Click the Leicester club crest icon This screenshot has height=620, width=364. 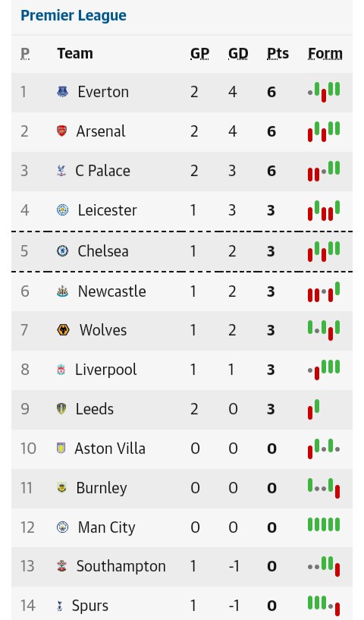(x=62, y=210)
